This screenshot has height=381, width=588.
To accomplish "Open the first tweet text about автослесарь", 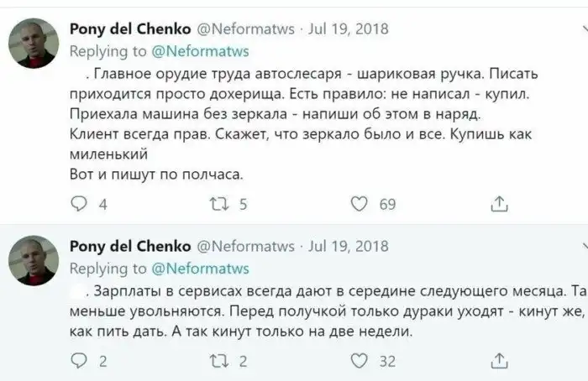I will pyautogui.click(x=302, y=113).
